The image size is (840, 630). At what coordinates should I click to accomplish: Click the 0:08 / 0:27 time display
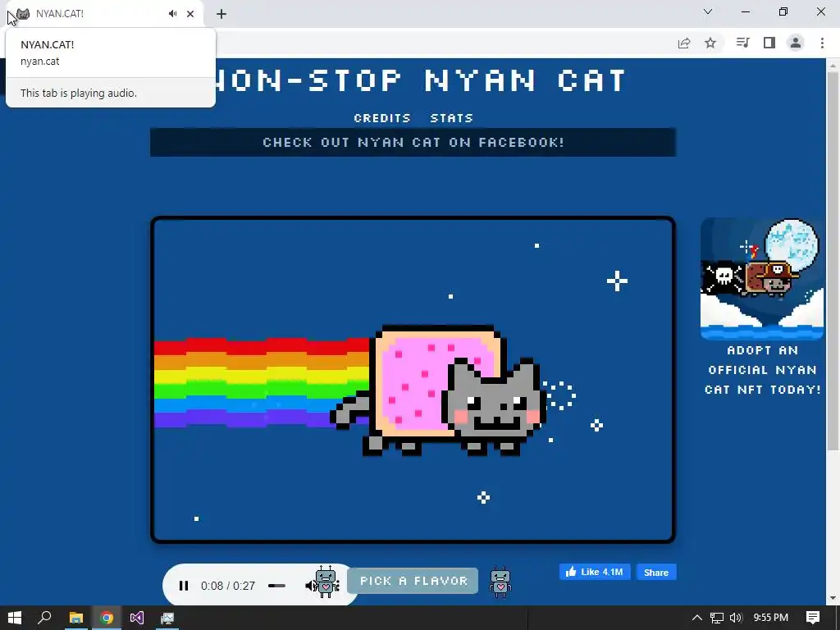click(x=228, y=586)
